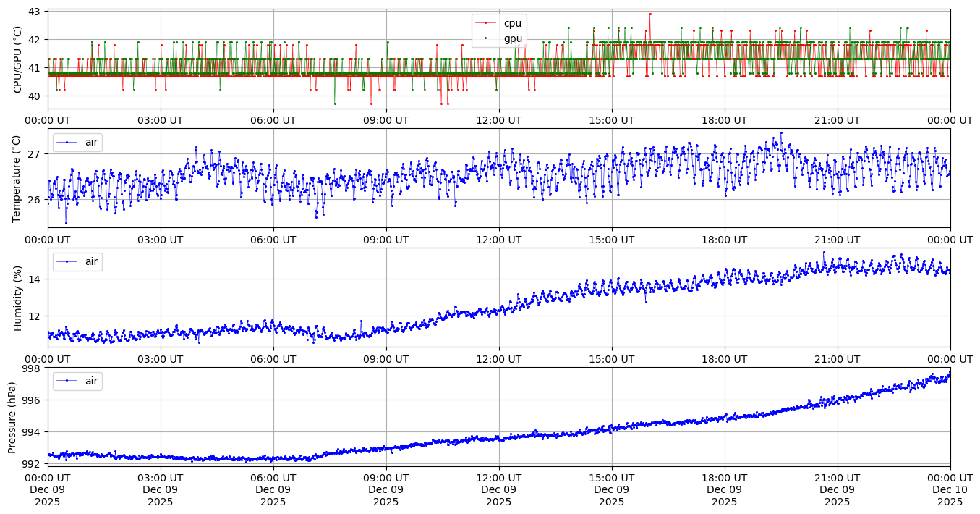
Task: Click the cpu legend text label
Action: [x=512, y=24]
